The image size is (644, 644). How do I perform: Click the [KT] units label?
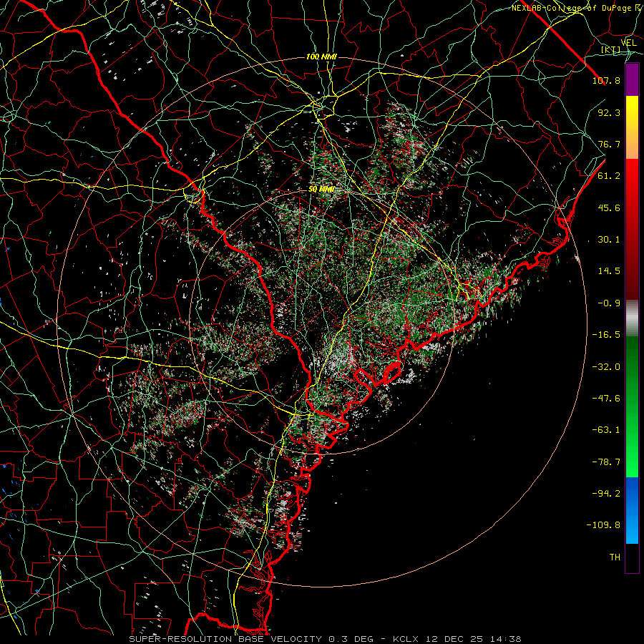tap(611, 49)
